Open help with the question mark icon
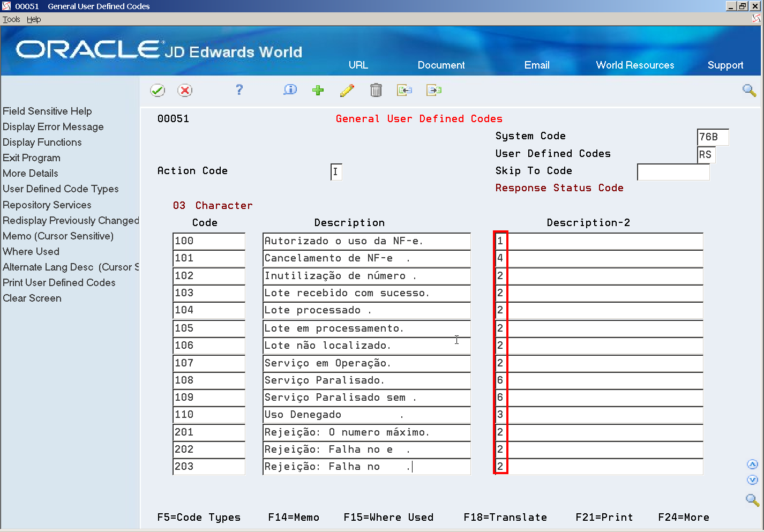The height and width of the screenshot is (532, 764). [x=239, y=90]
